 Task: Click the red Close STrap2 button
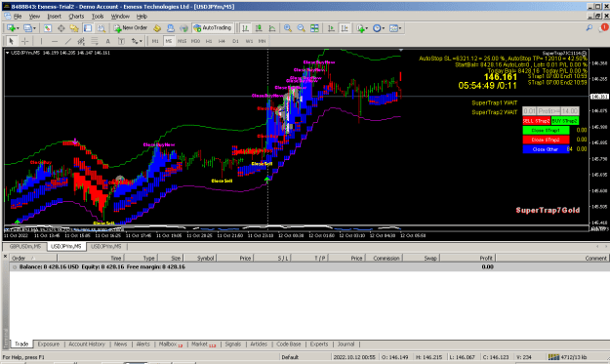coord(546,140)
